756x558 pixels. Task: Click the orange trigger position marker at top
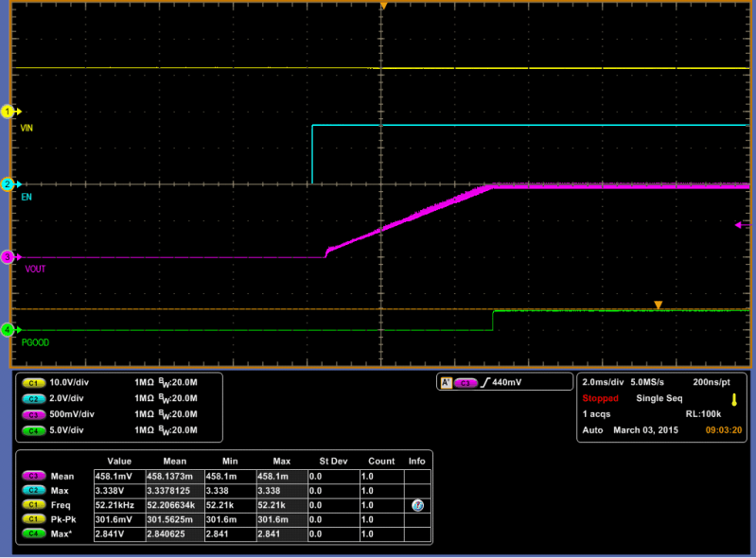[x=383, y=7]
